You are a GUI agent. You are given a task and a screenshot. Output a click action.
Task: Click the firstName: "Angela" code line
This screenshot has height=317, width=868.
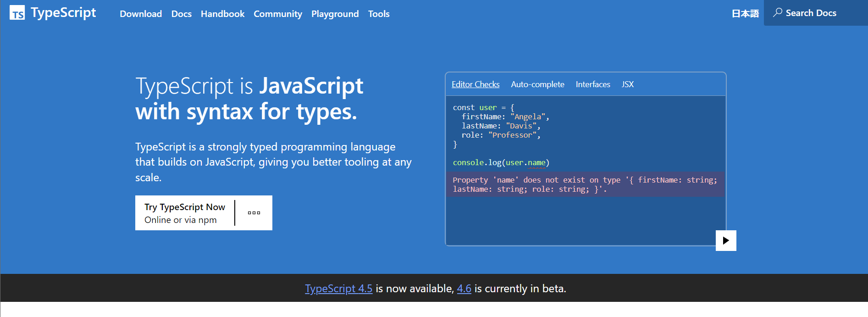click(x=505, y=117)
